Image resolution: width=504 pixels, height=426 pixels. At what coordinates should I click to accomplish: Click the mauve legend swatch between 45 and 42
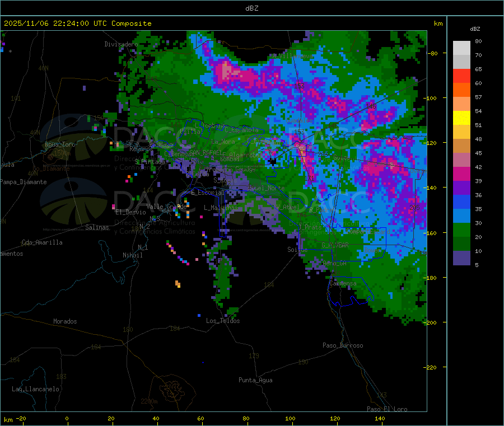click(x=461, y=160)
